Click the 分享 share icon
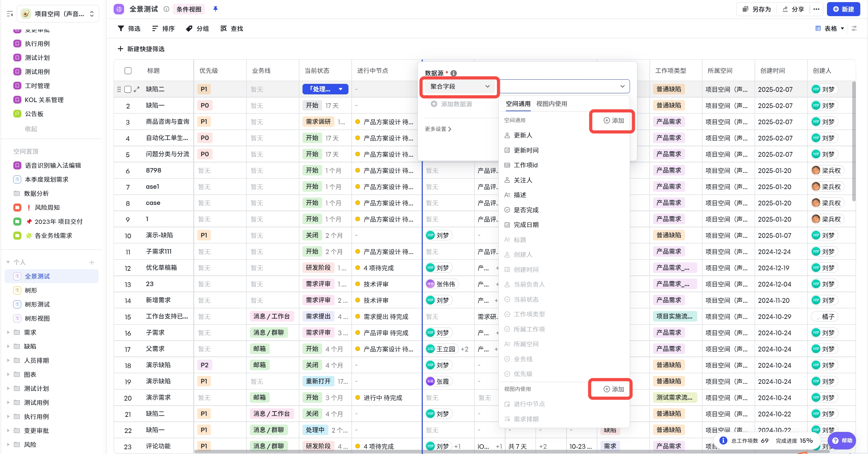 785,9
